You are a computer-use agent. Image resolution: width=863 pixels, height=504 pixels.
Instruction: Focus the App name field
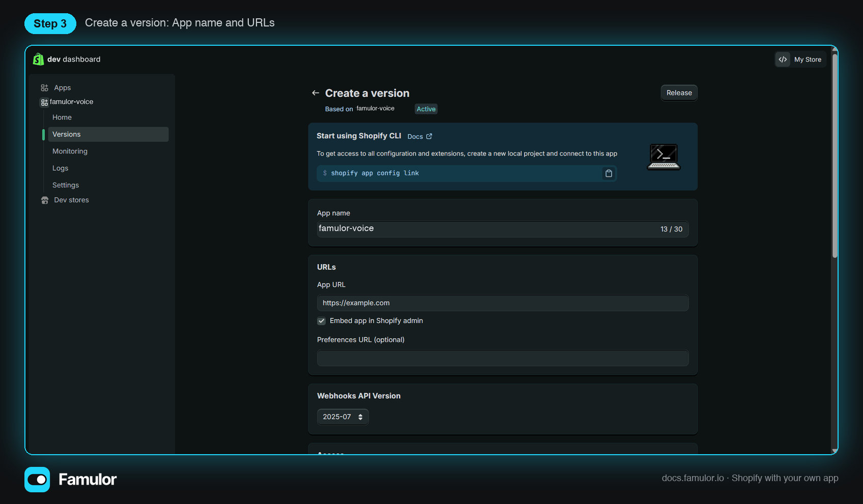[503, 229]
